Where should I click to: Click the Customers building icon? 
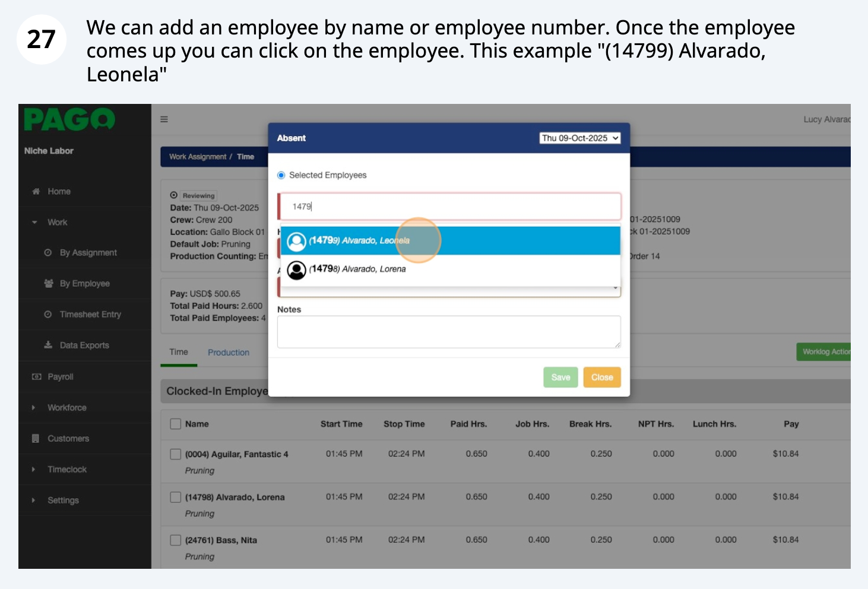36,438
